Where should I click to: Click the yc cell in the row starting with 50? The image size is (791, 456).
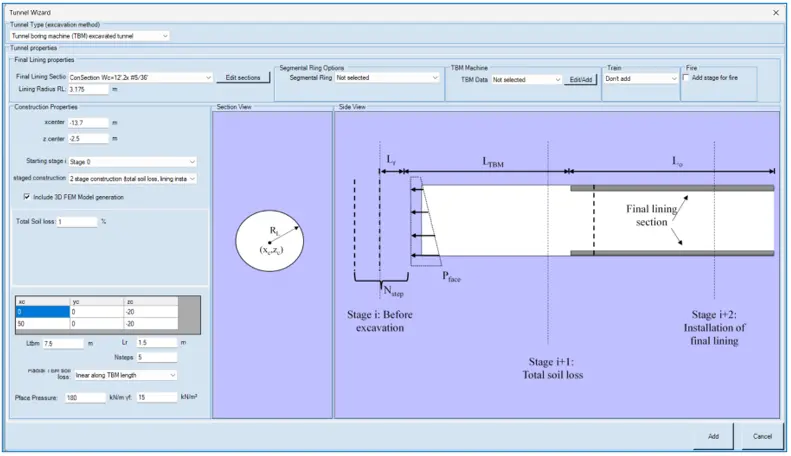(x=97, y=323)
